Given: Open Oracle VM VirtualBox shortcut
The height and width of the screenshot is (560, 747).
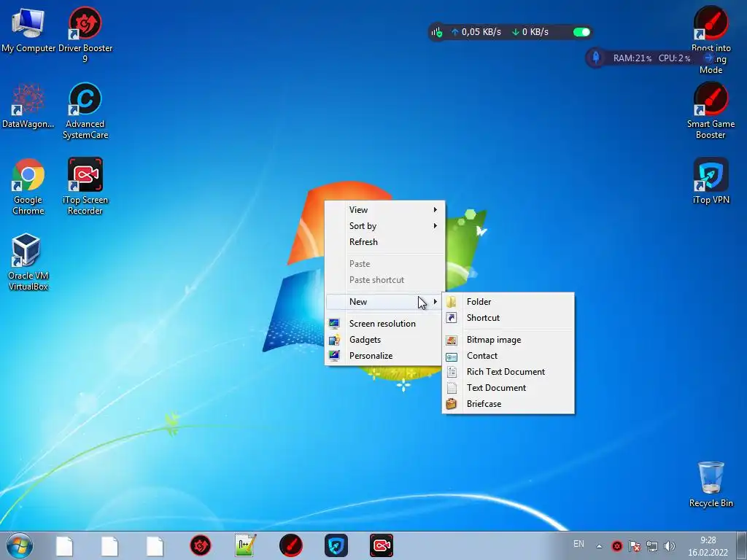Looking at the screenshot, I should tap(28, 262).
